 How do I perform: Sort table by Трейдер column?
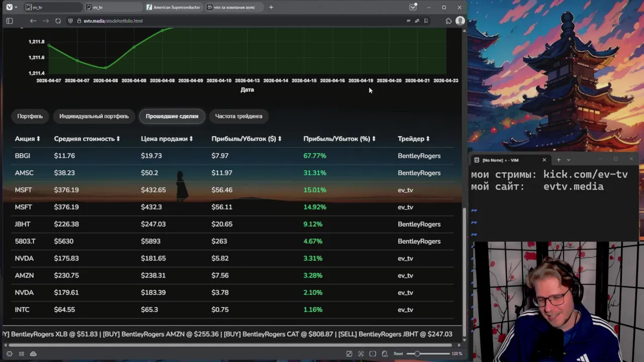coord(414,139)
